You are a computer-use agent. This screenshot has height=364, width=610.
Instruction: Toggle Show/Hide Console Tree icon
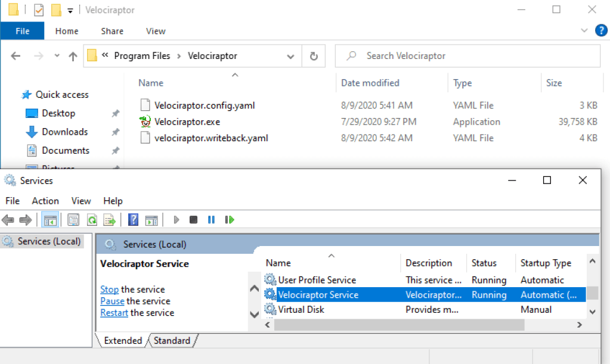(x=50, y=220)
